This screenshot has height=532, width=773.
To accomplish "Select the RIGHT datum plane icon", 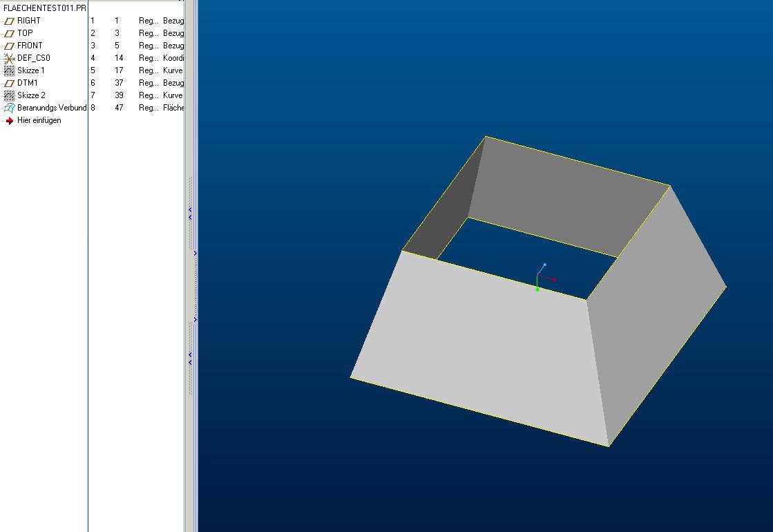I will [9, 21].
